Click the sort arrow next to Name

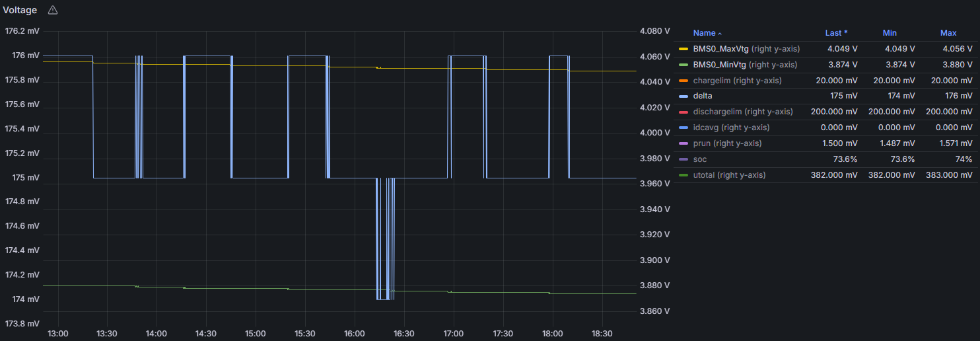(x=720, y=33)
